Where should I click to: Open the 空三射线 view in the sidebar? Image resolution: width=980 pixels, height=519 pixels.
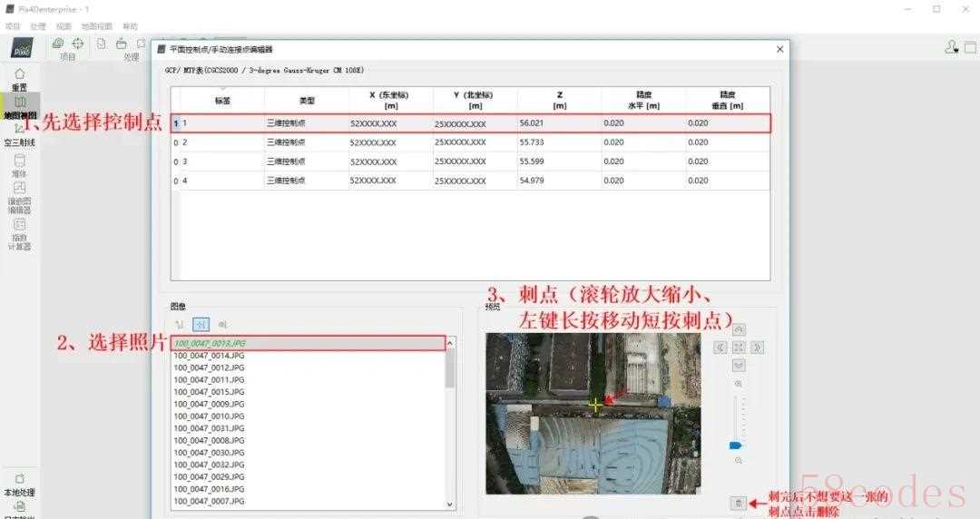coord(19,135)
